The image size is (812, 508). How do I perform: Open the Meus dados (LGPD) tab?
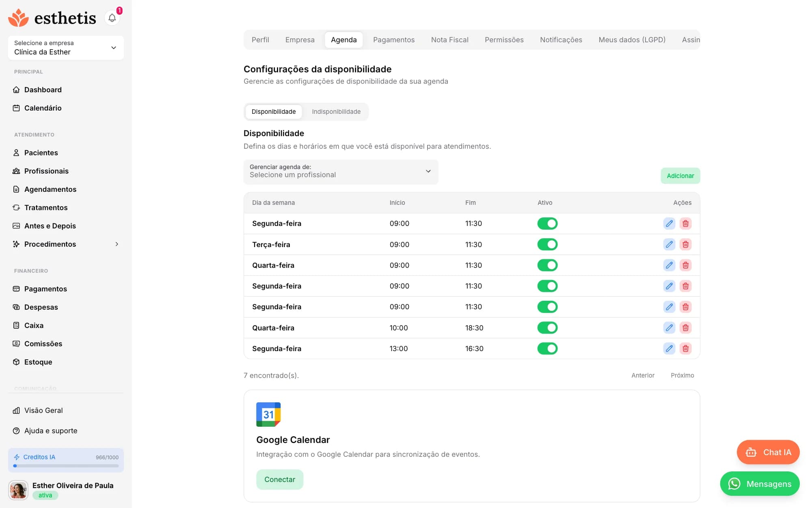pos(632,40)
